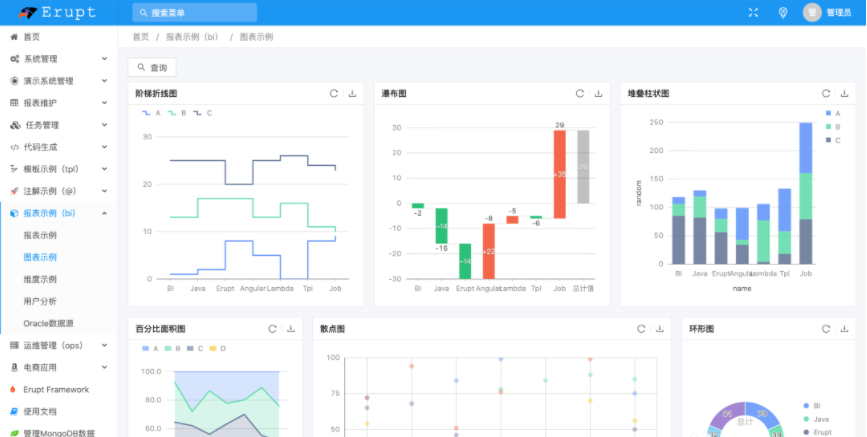This screenshot has height=437, width=867.
Task: Click the Job stacked bar in 堆叠柱状图
Action: tap(806, 193)
